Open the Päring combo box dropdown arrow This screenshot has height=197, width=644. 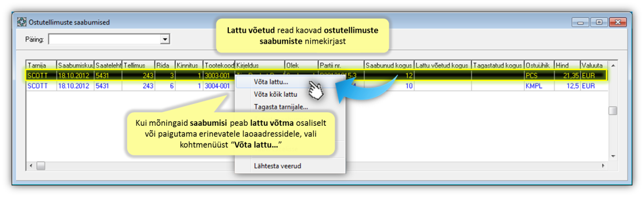pyautogui.click(x=165, y=40)
